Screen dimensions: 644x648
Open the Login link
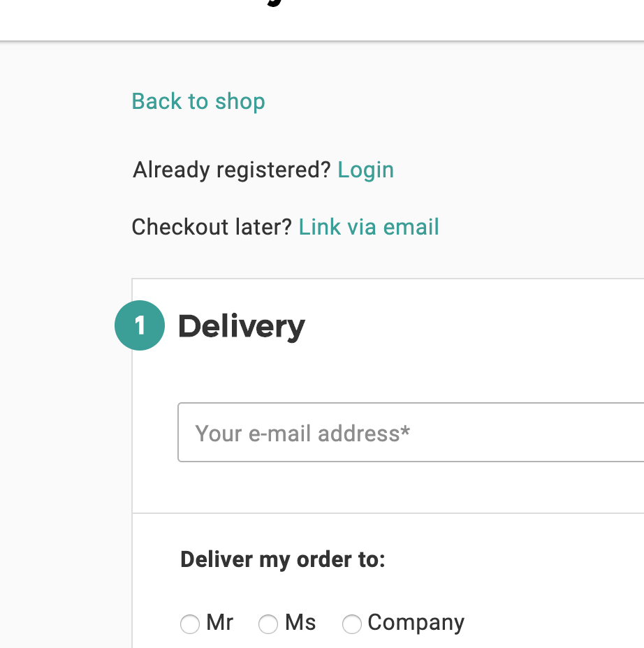coord(365,170)
